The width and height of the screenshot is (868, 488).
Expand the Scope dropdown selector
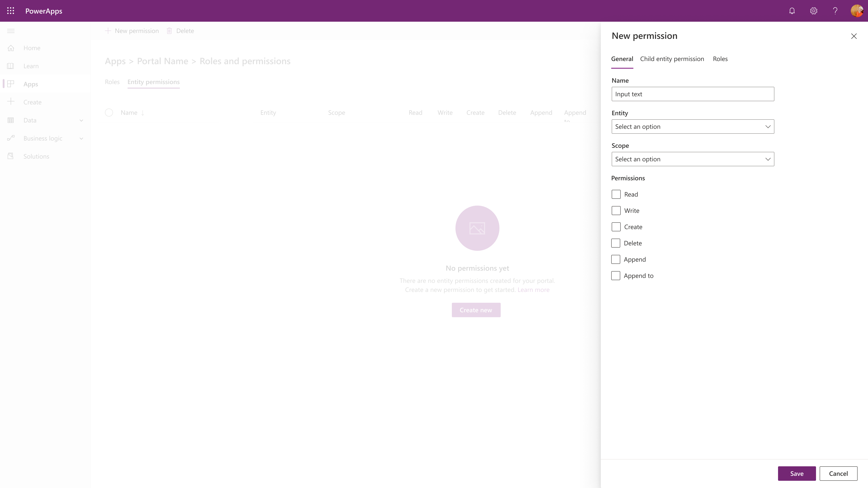(693, 159)
